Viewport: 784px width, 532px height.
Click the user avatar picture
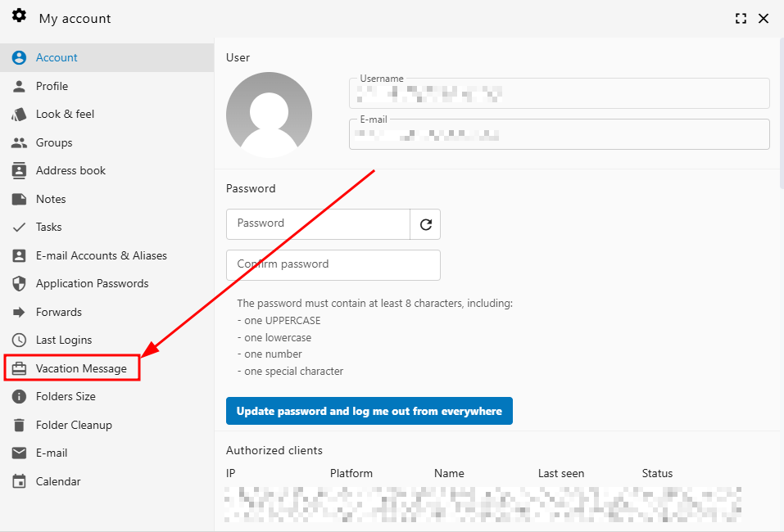269,115
